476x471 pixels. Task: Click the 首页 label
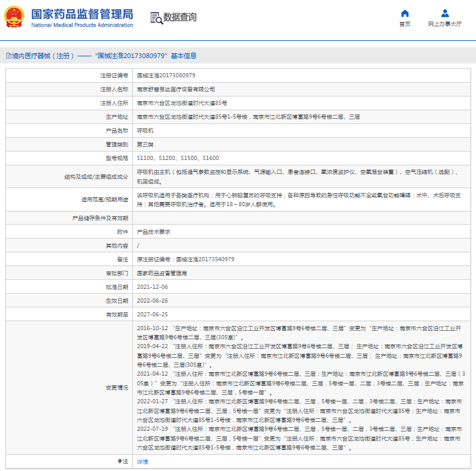click(405, 24)
